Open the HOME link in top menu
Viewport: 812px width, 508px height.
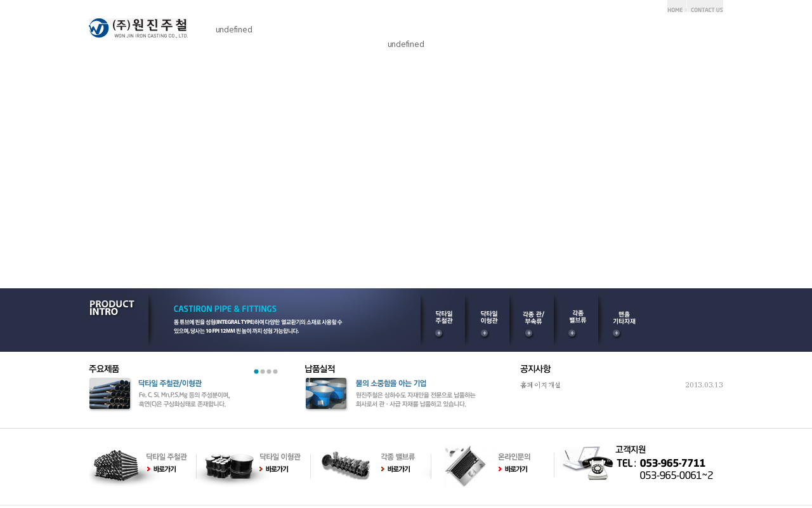675,10
